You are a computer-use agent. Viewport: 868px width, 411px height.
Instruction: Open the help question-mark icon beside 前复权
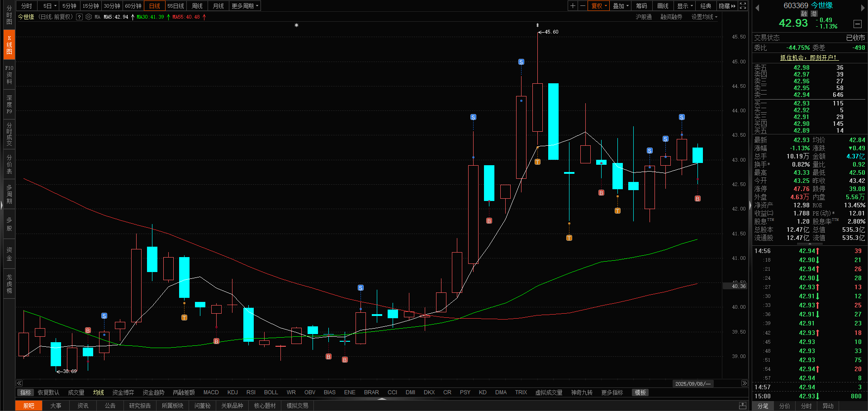point(79,17)
